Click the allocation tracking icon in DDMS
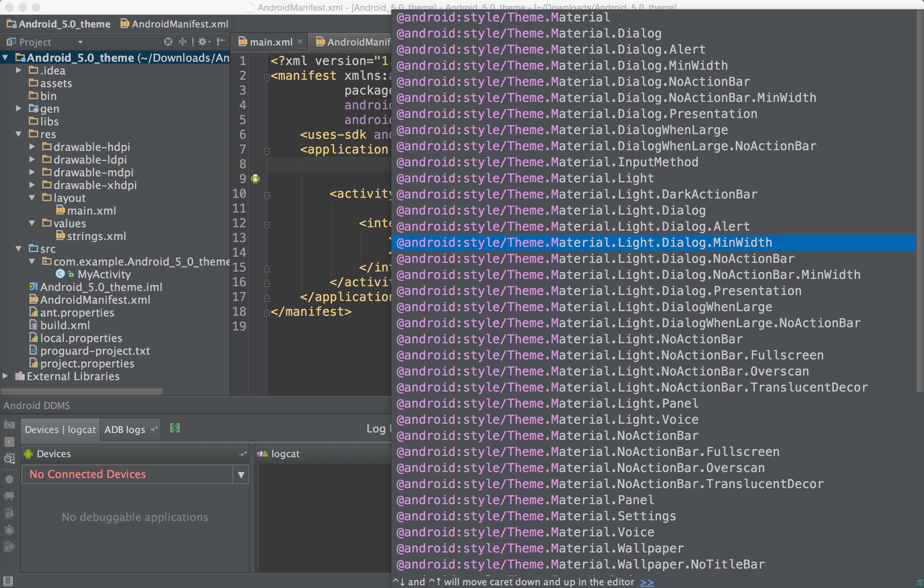This screenshot has height=588, width=924. [9, 546]
